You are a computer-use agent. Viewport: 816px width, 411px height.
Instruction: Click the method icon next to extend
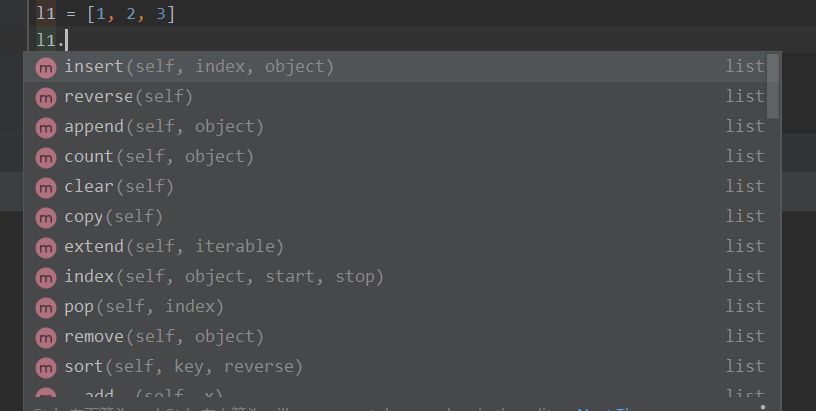46,248
